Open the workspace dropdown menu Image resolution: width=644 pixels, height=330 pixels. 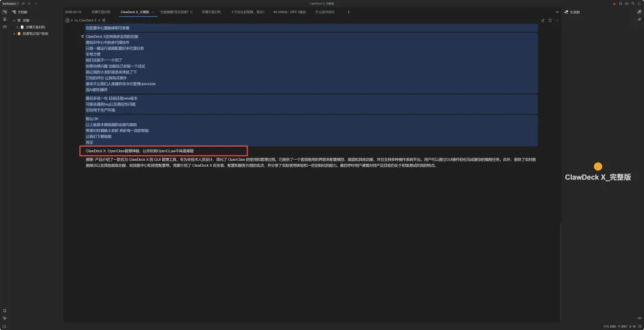click(x=11, y=4)
